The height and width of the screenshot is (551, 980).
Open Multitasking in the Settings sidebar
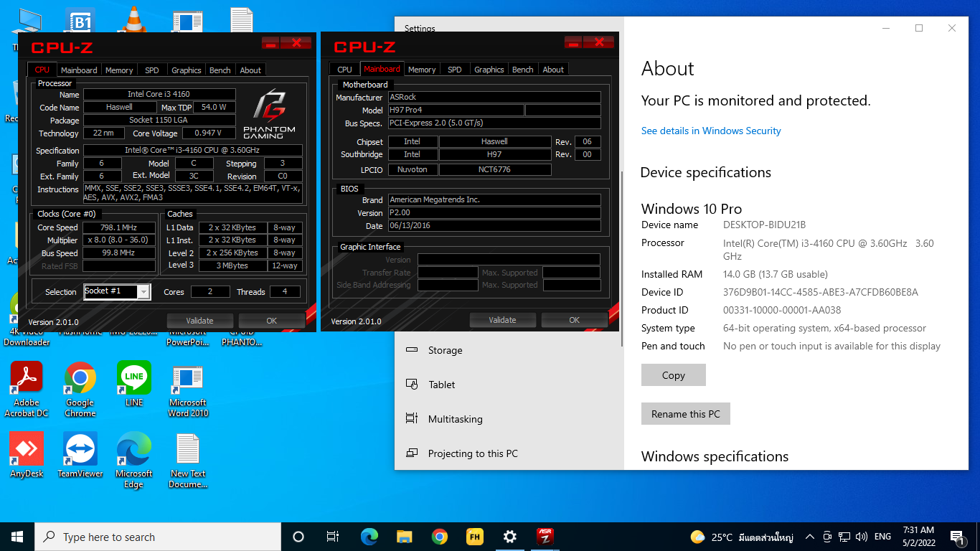[x=455, y=419]
